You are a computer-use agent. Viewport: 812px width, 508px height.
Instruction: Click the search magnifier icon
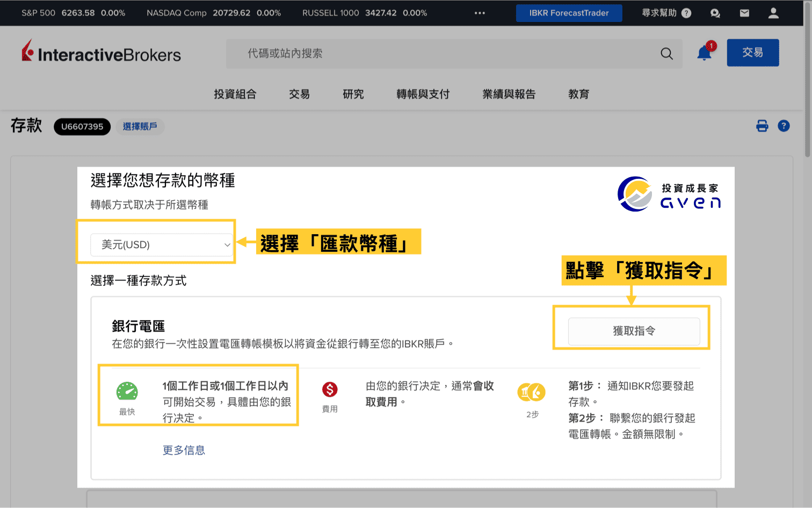666,54
